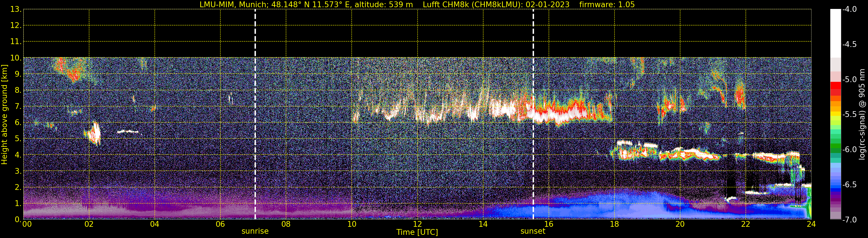This screenshot has width=868, height=238.
Task: Click colorbar tick label '-4.5'
Action: point(849,44)
